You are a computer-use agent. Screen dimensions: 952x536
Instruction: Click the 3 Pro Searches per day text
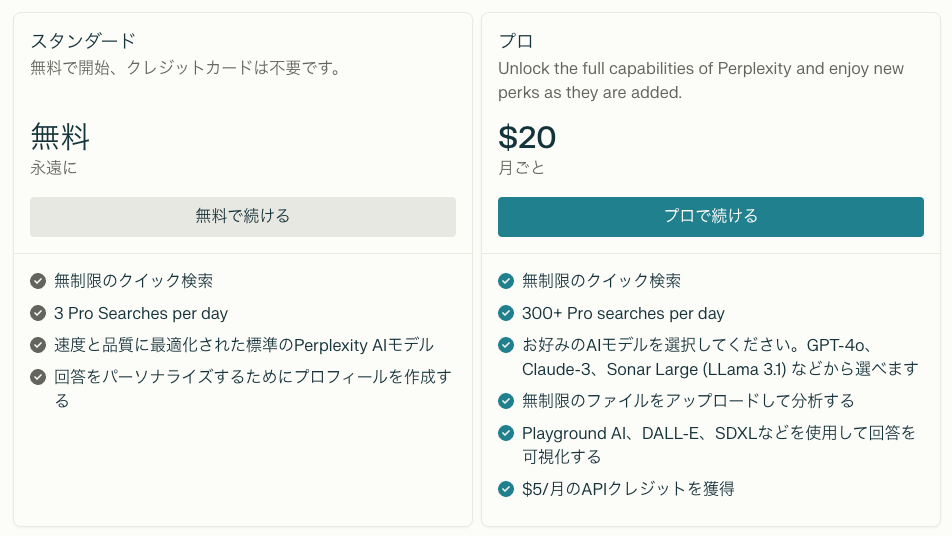pos(141,313)
